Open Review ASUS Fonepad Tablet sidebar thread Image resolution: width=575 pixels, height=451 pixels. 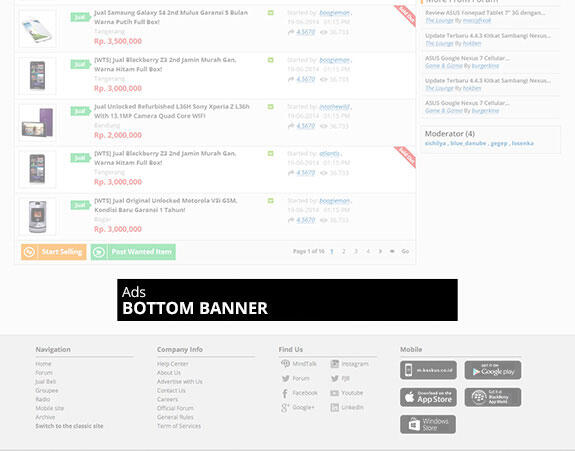[x=485, y=13]
